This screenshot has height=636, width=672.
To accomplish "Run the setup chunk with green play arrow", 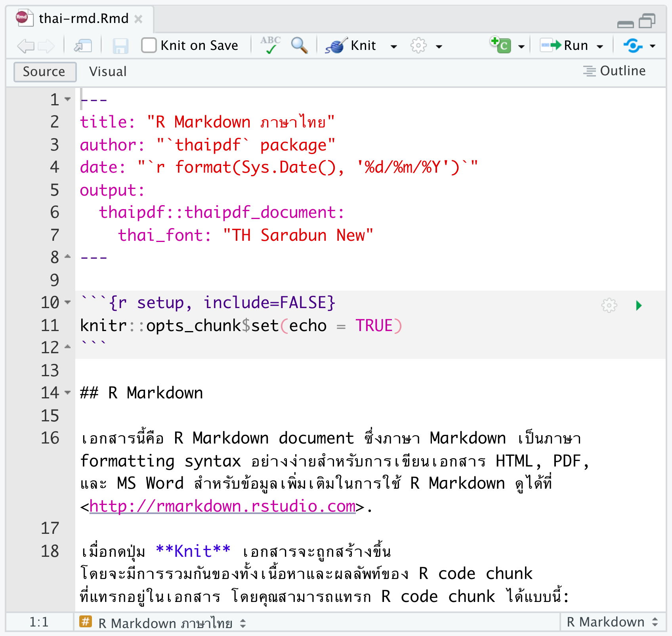I will point(638,305).
